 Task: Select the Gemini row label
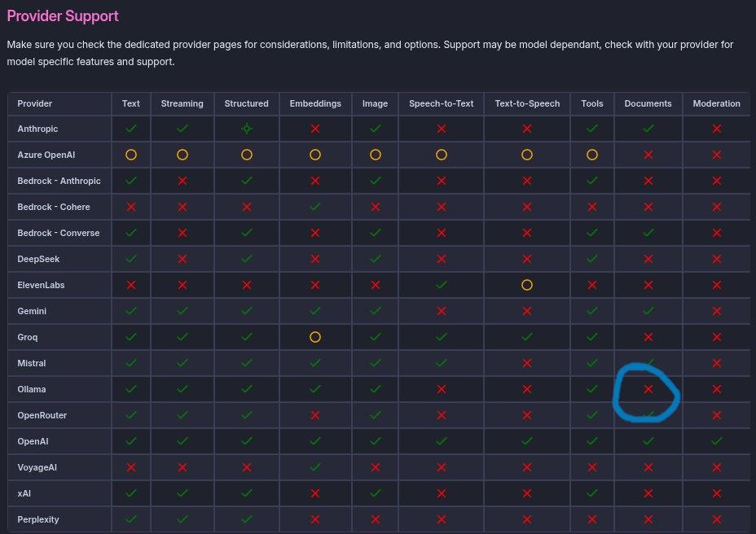coord(32,311)
